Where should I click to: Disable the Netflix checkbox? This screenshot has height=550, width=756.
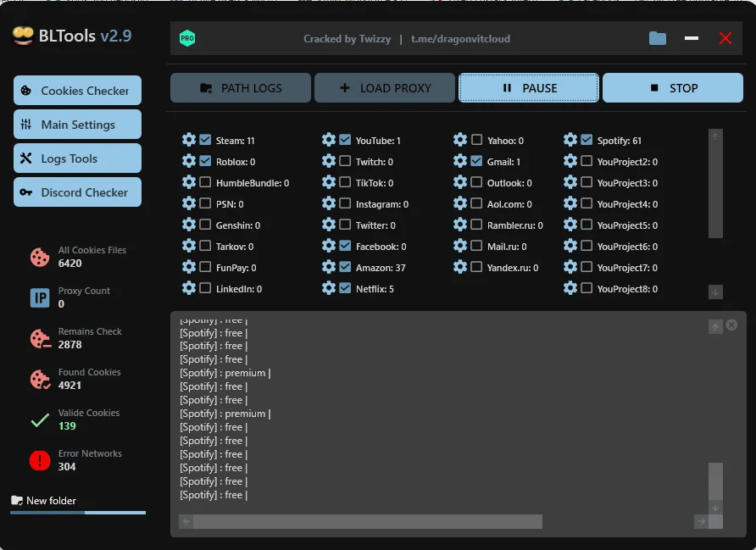[x=345, y=288]
